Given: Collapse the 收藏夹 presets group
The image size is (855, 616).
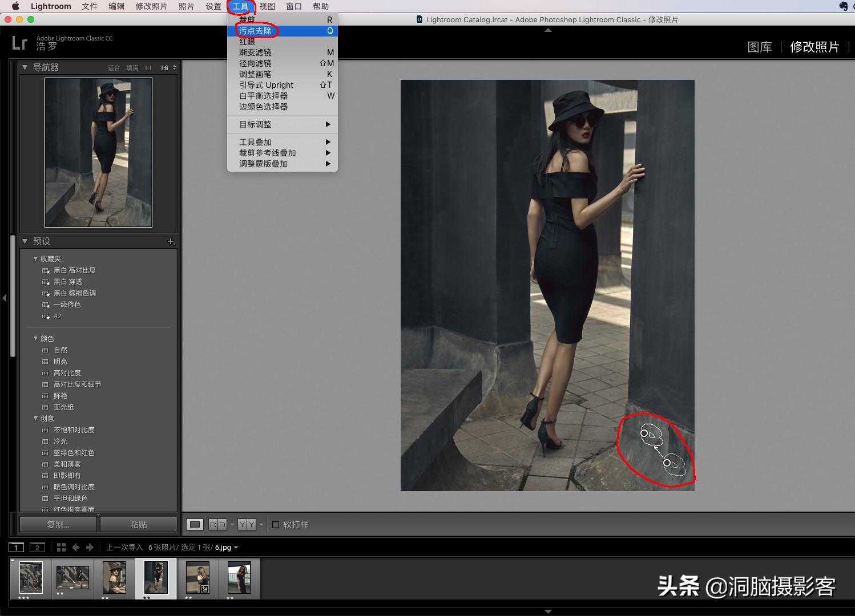Looking at the screenshot, I should tap(36, 258).
